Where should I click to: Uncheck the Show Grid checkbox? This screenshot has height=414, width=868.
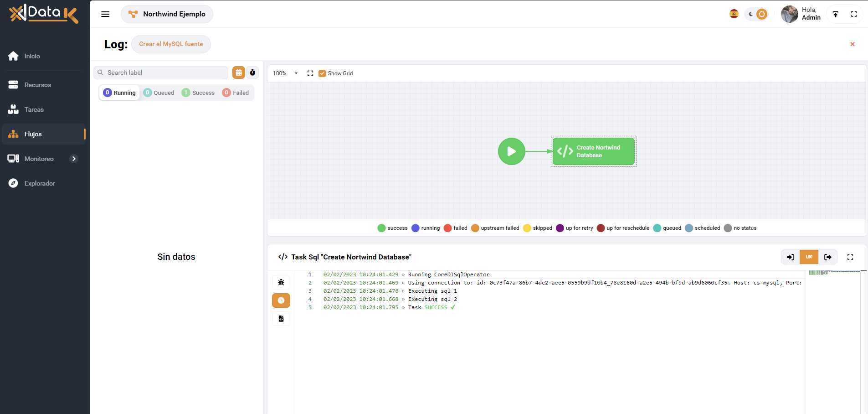pos(322,73)
